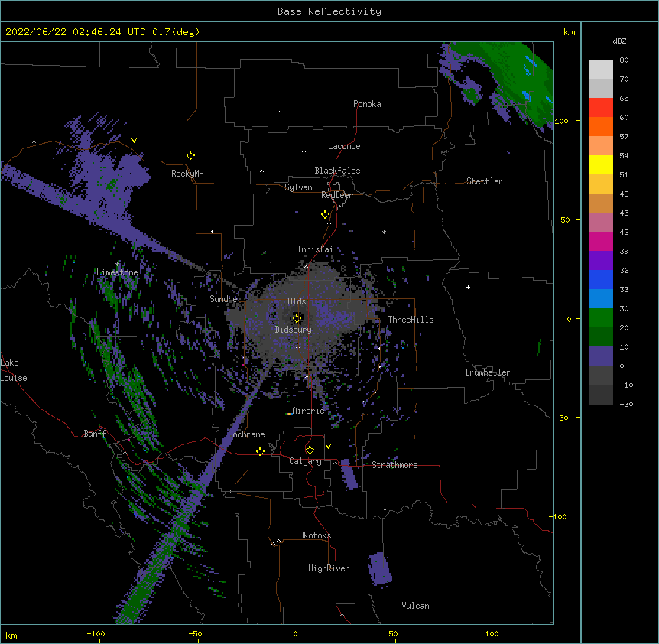Select the Limestone label
This screenshot has width=659, height=644.
point(117,272)
